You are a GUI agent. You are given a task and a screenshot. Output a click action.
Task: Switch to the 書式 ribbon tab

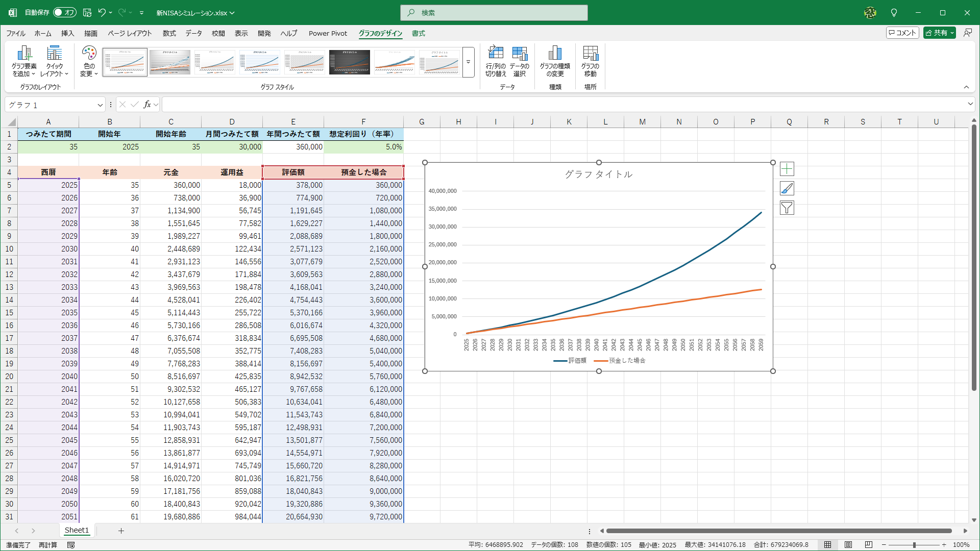coord(419,34)
